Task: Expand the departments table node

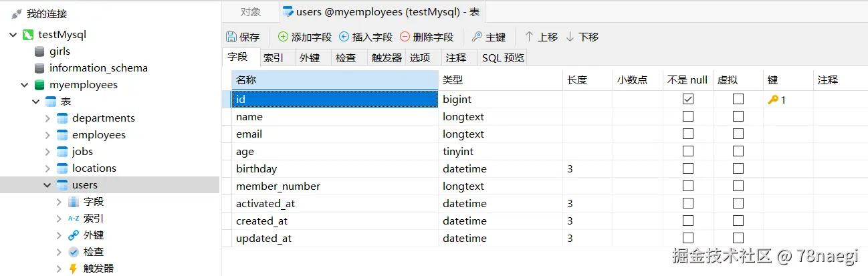Action: [47, 118]
